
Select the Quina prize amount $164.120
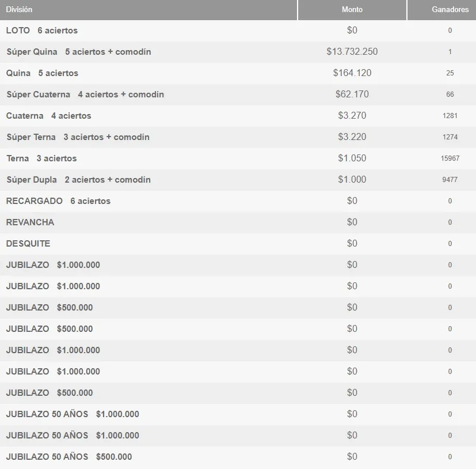[x=352, y=73]
